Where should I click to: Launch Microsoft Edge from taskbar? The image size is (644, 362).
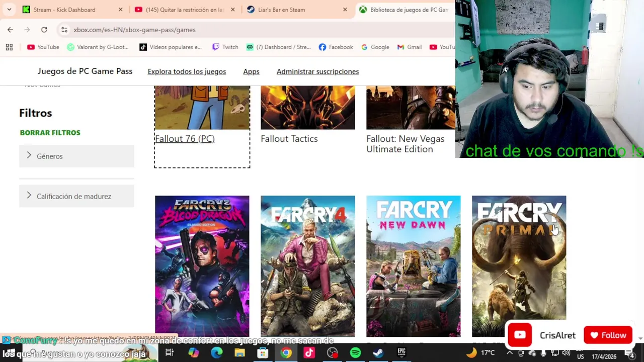click(x=216, y=353)
